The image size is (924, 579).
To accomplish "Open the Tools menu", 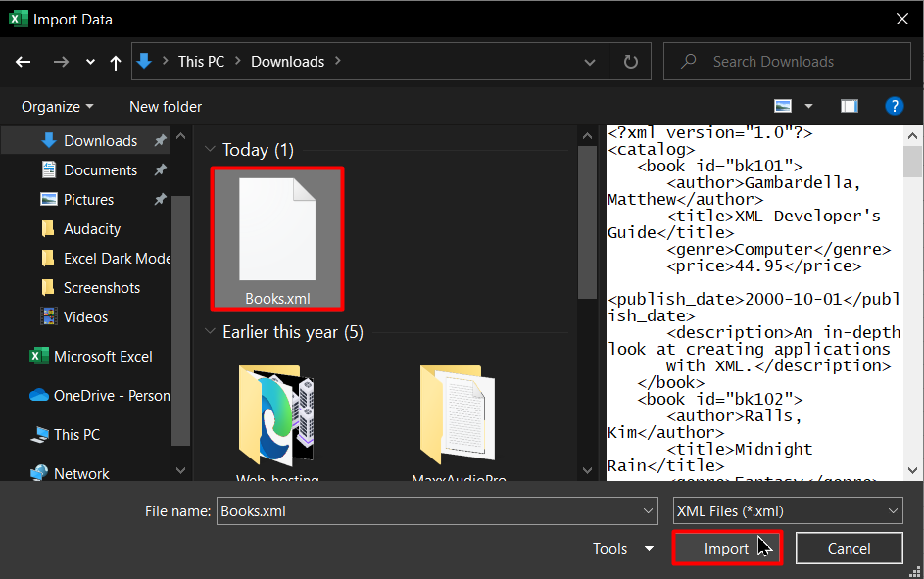I will point(623,549).
